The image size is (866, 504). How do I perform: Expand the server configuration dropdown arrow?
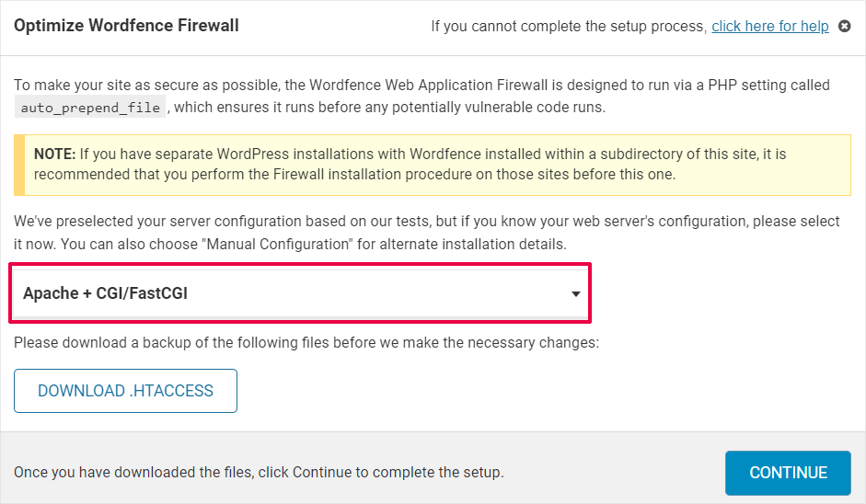pos(575,294)
